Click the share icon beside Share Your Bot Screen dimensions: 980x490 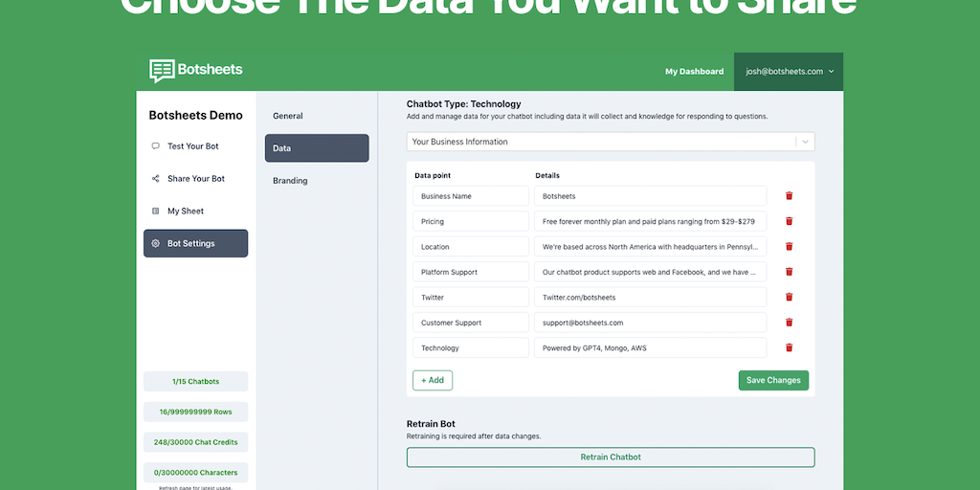156,179
